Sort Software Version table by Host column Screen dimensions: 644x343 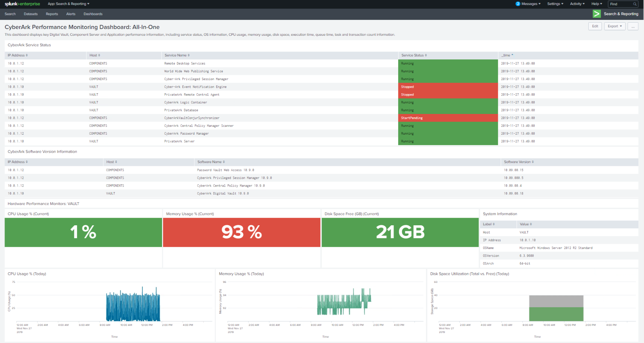tap(112, 162)
